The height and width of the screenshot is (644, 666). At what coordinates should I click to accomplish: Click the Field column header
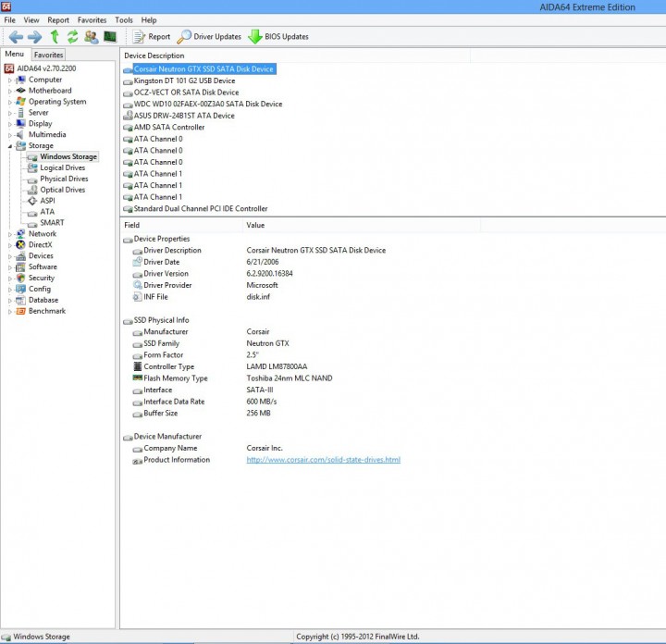132,225
